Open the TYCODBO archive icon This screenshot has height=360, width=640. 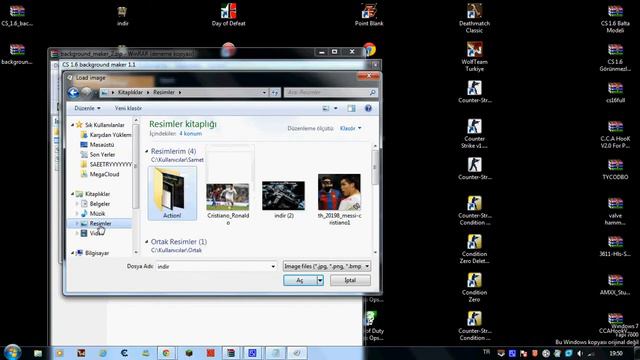click(x=615, y=169)
